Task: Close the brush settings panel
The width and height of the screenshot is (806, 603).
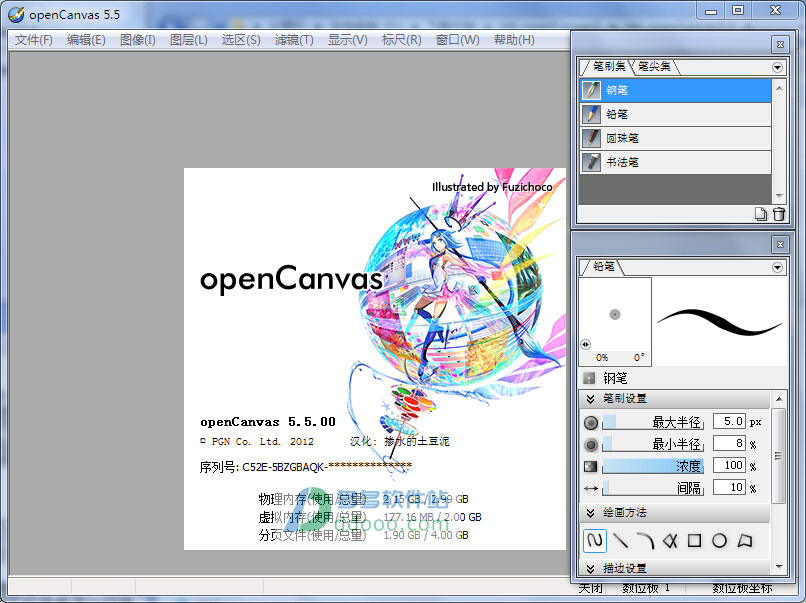Action: (x=780, y=245)
